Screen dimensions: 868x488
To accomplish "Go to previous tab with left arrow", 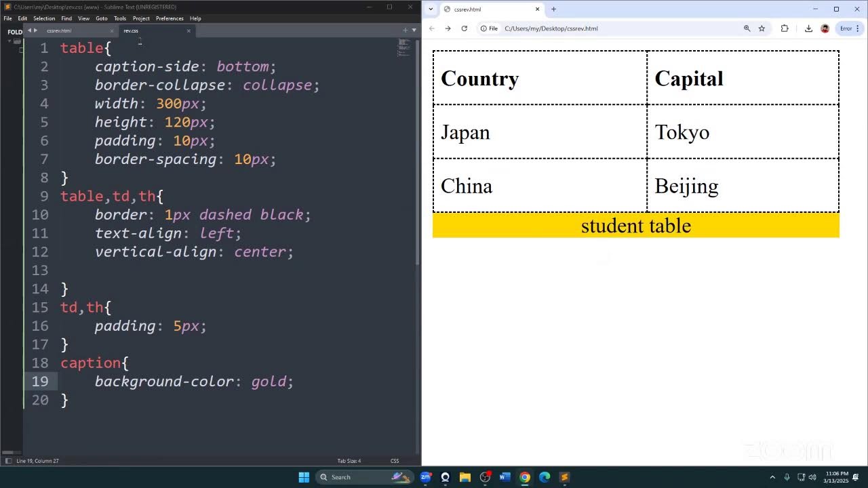I will 28,30.
